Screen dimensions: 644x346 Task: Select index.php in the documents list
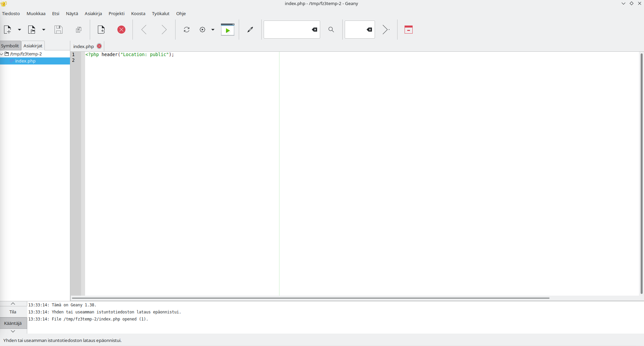pos(25,61)
